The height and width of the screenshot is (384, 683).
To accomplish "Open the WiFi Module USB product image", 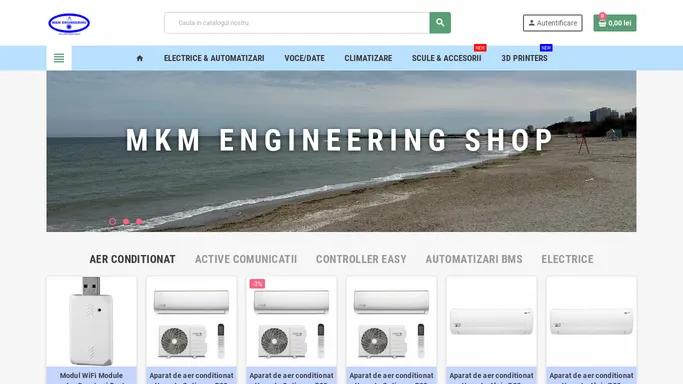I will coord(91,321).
